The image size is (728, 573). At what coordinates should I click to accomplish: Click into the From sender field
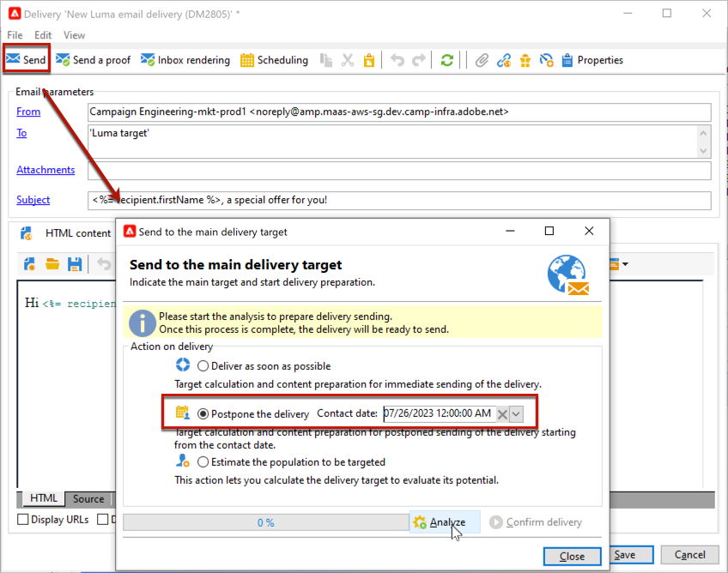(x=399, y=112)
